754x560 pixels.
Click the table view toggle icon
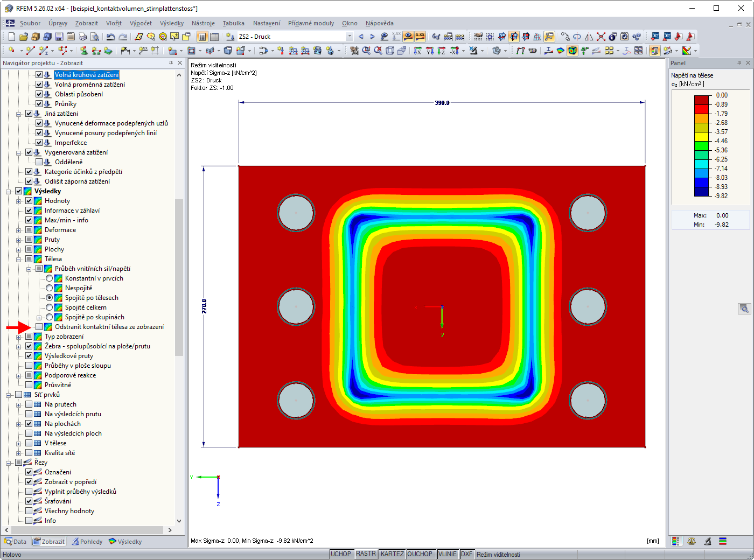(214, 37)
